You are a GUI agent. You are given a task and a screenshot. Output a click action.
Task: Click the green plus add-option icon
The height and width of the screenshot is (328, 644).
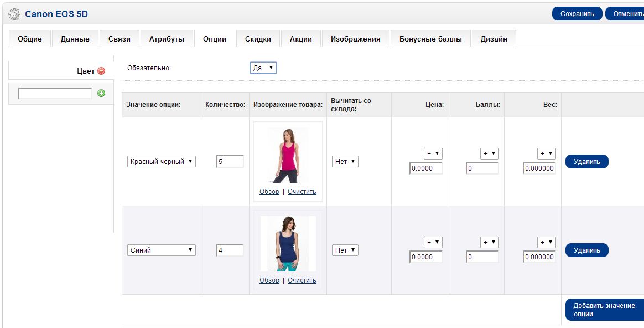(101, 93)
